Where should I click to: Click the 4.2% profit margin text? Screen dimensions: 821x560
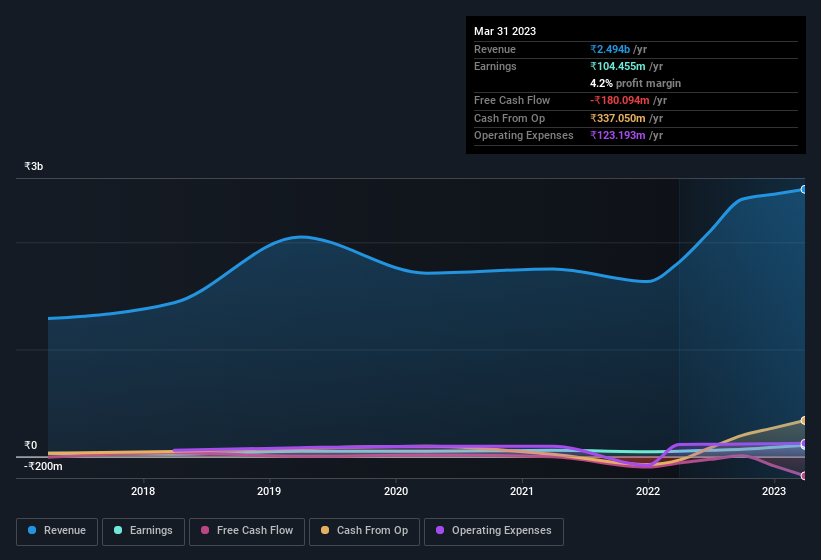click(x=636, y=84)
